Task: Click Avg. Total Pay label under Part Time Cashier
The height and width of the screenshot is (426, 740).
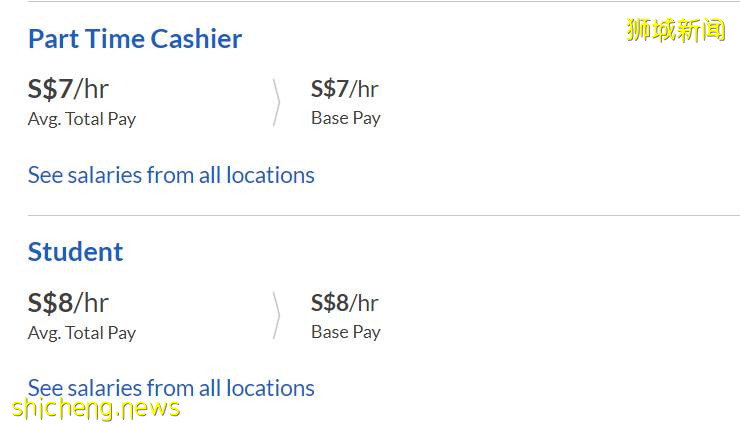Action: click(x=82, y=119)
